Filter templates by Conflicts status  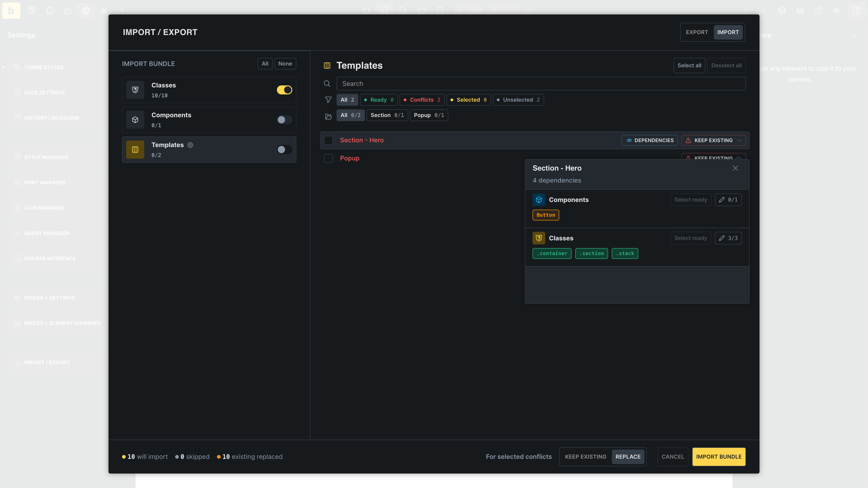[422, 100]
